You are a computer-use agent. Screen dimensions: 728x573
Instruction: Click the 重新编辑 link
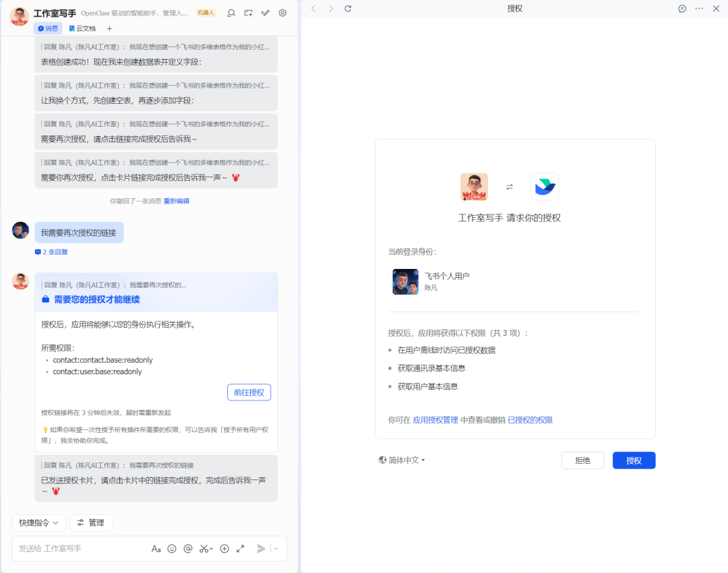pyautogui.click(x=177, y=201)
